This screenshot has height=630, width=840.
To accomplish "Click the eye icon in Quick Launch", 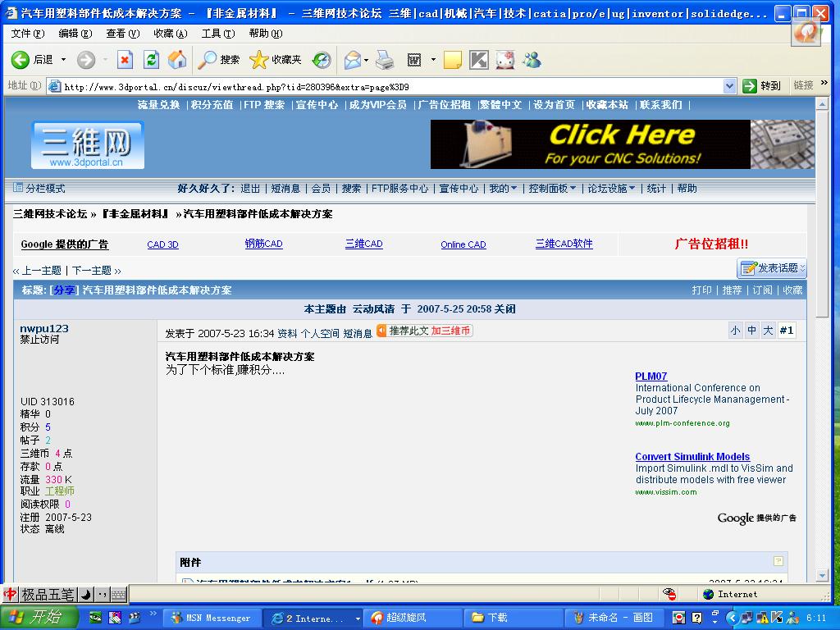I will pos(95,617).
